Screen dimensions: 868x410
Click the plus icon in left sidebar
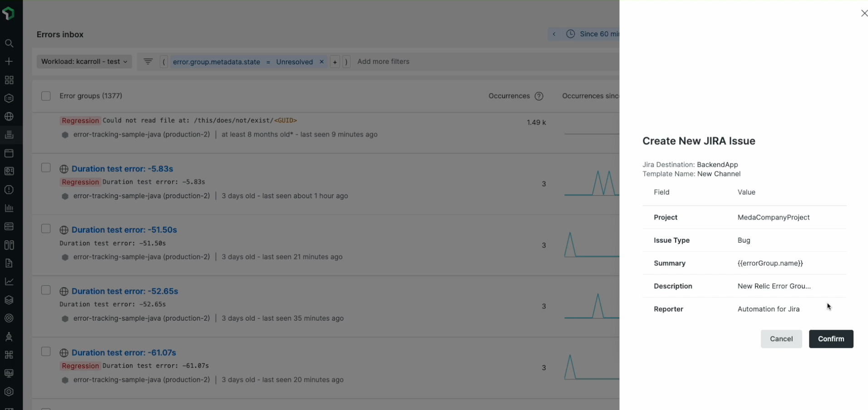[x=9, y=61]
